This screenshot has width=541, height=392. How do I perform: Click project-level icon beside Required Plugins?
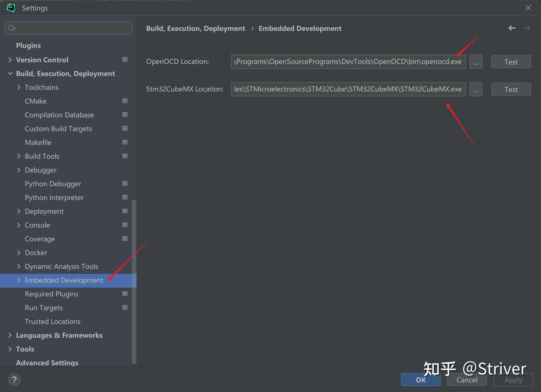click(x=125, y=294)
